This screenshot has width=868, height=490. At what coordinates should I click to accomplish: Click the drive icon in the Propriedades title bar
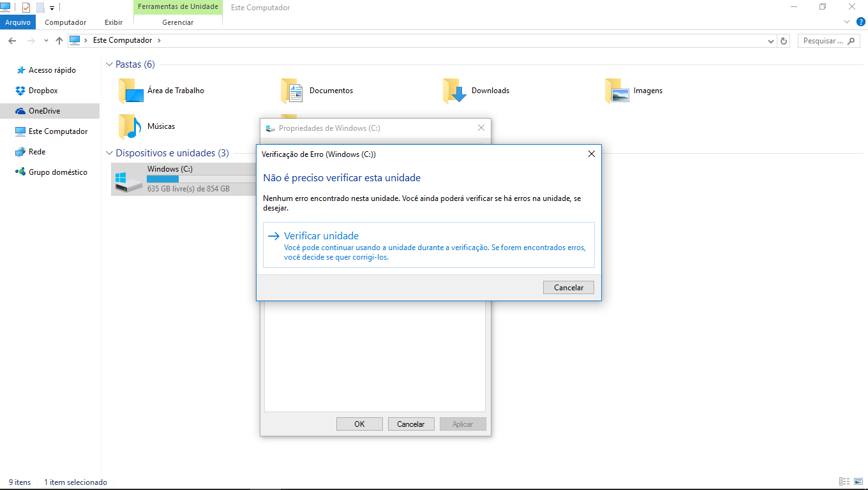[271, 128]
